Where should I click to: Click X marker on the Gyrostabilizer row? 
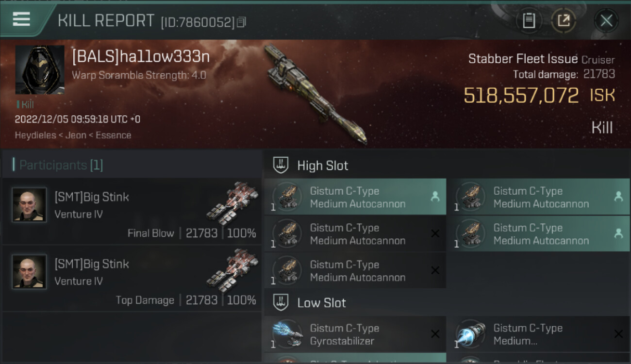coord(435,334)
